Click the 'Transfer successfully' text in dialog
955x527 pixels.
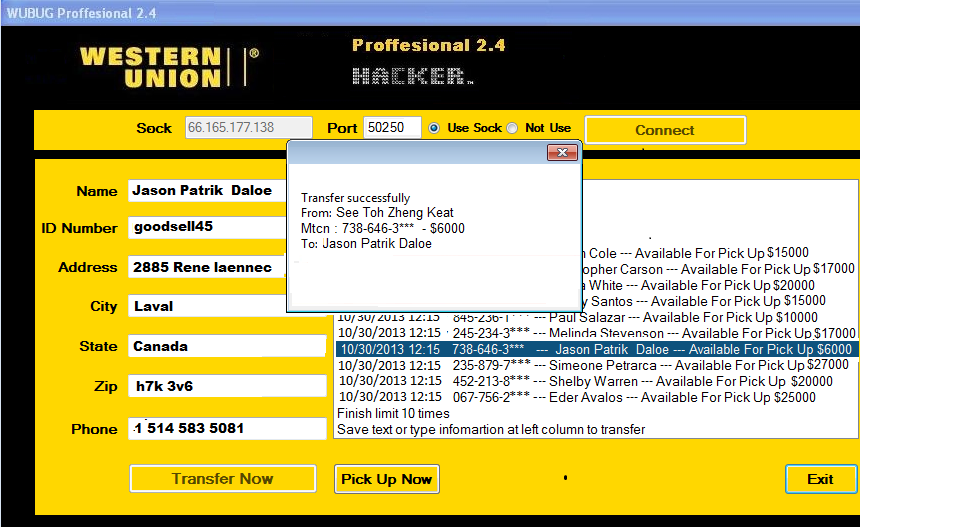pos(356,198)
